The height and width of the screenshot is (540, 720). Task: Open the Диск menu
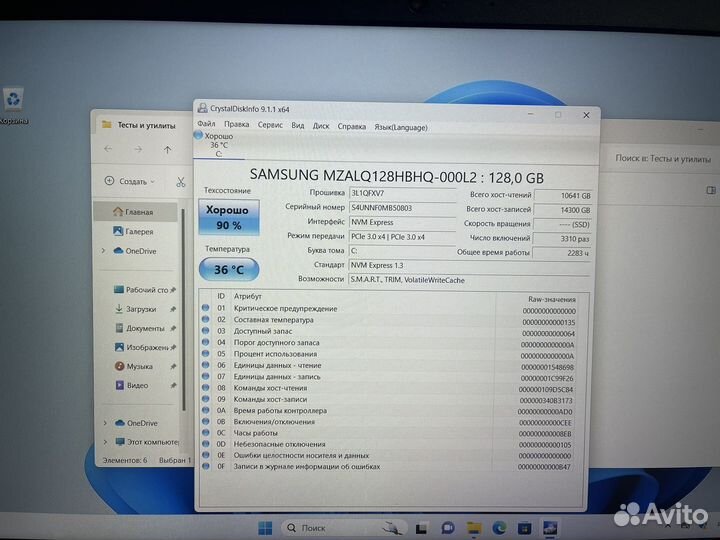click(x=321, y=125)
